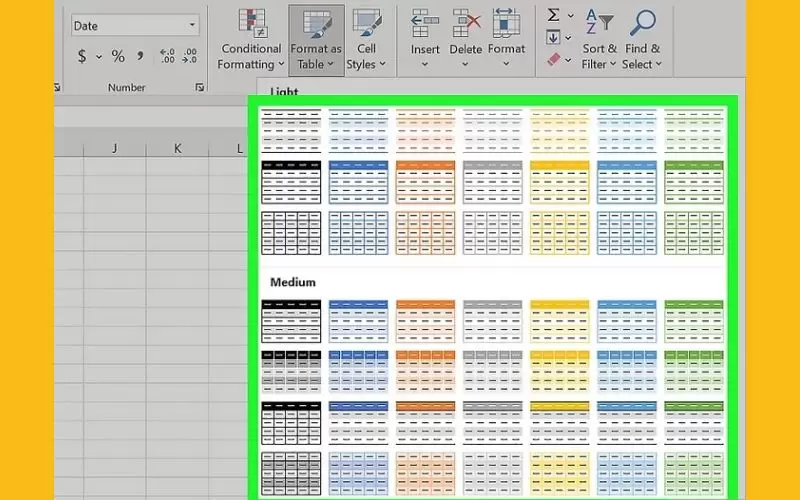Open the Cell Styles gallery
800x500 pixels.
pyautogui.click(x=366, y=40)
